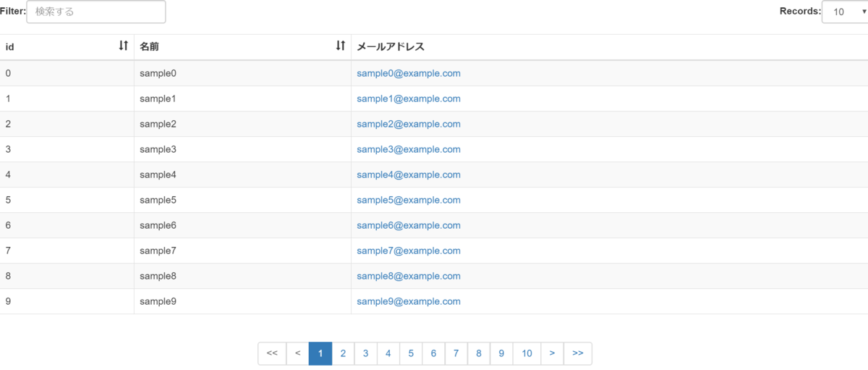Open sample7@example.com email link
868x370 pixels.
tap(409, 251)
